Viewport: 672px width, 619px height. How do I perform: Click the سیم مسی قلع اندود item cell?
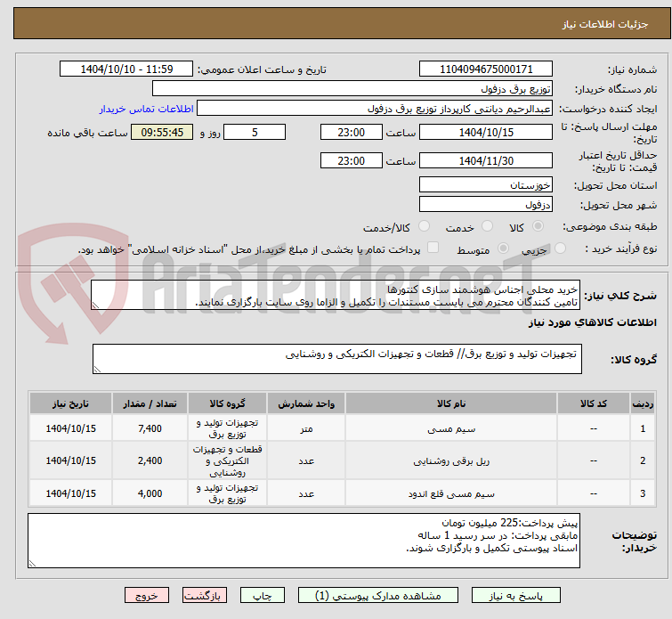(x=451, y=493)
